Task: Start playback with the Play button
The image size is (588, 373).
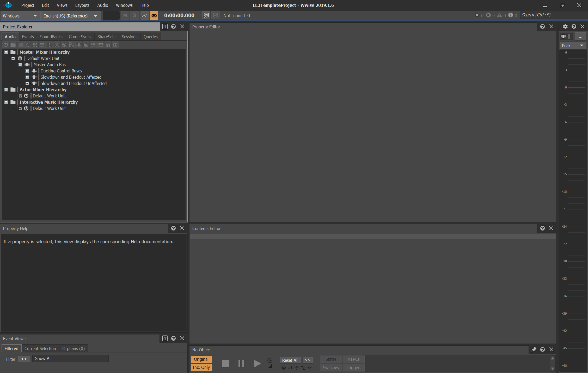Action: click(x=257, y=363)
